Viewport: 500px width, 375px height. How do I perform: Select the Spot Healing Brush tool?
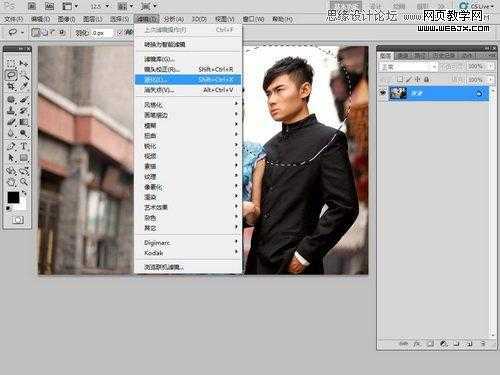[11, 99]
